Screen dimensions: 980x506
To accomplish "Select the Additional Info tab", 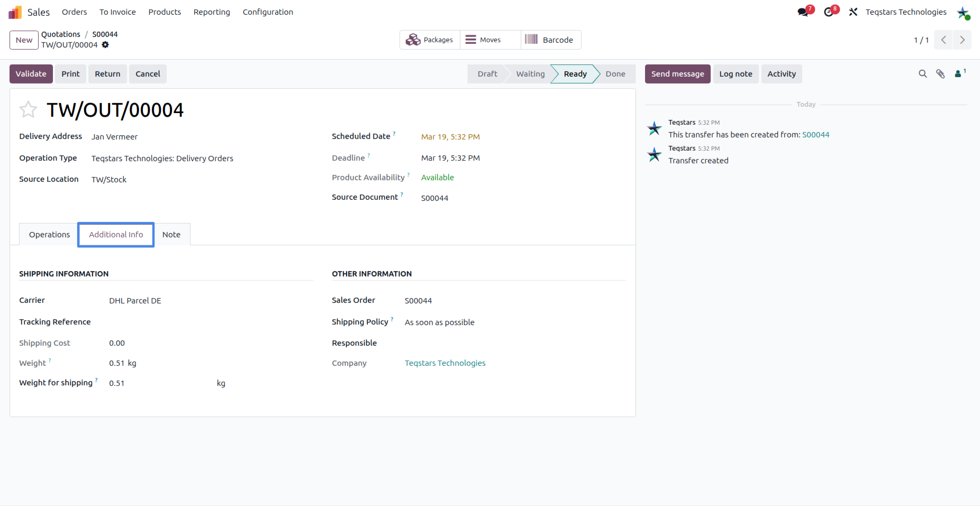I will coord(116,235).
